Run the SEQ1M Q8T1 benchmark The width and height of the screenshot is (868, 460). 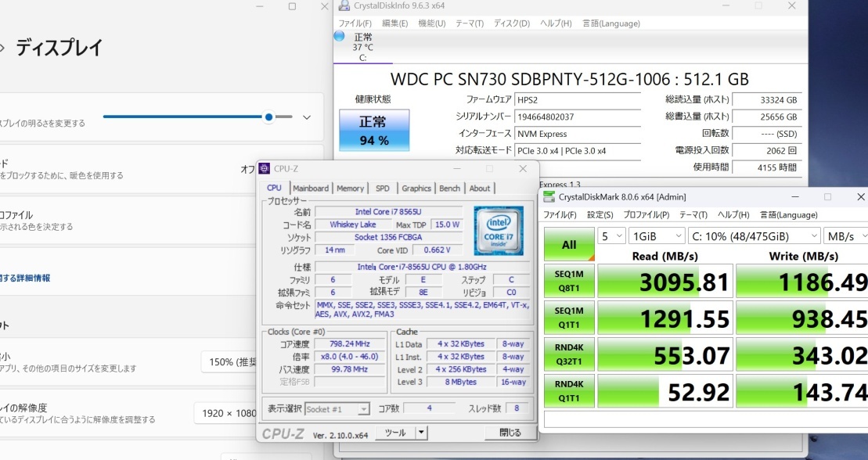569,281
